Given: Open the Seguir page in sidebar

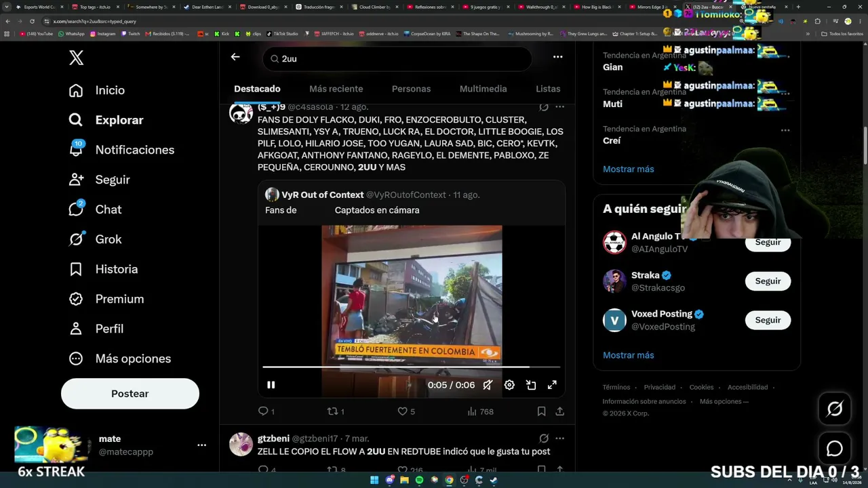Looking at the screenshot, I should (99, 180).
